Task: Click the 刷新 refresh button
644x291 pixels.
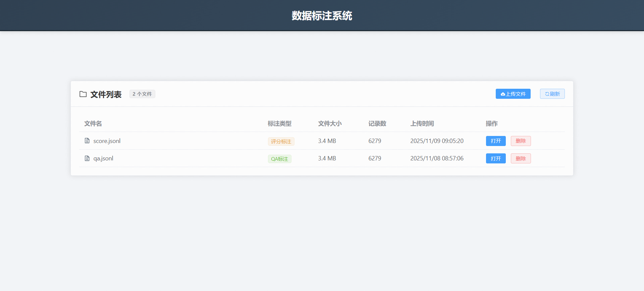Action: point(552,94)
